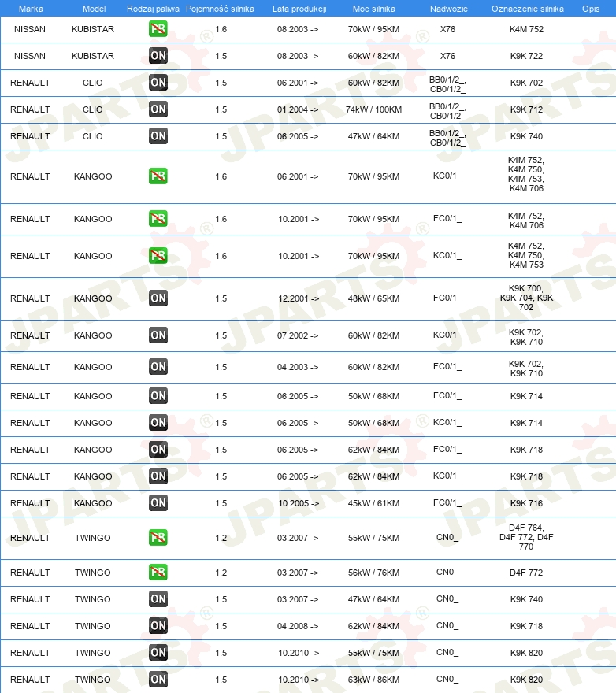The height and width of the screenshot is (693, 616).
Task: Select CLIO model cell in K9K 702 row
Action: click(x=92, y=83)
